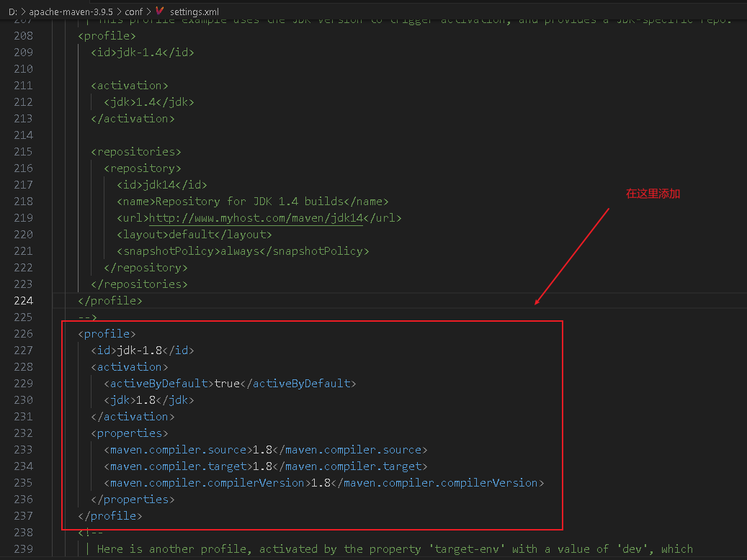Open the settings.xml breadcrumb item
Image resolution: width=747 pixels, height=560 pixels.
(x=194, y=12)
